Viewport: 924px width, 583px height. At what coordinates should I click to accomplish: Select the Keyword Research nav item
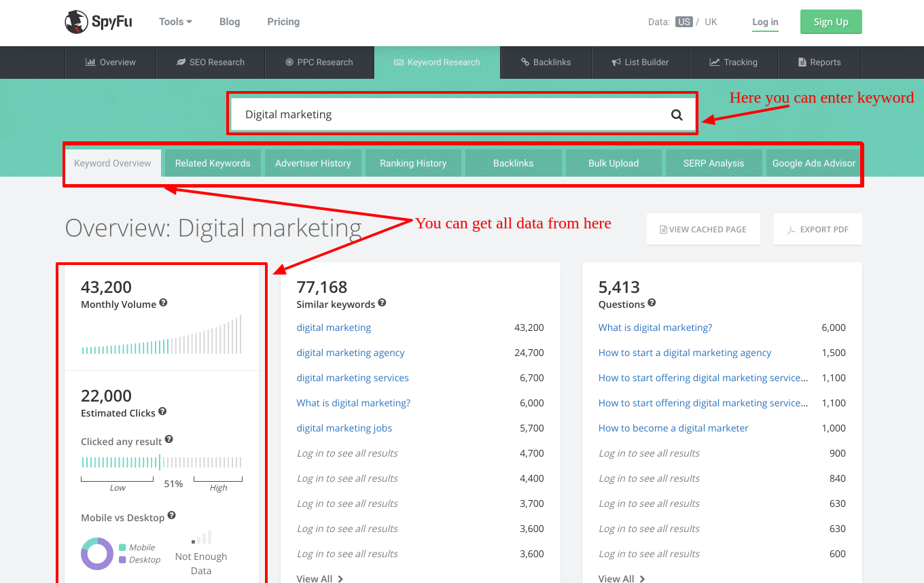tap(437, 63)
